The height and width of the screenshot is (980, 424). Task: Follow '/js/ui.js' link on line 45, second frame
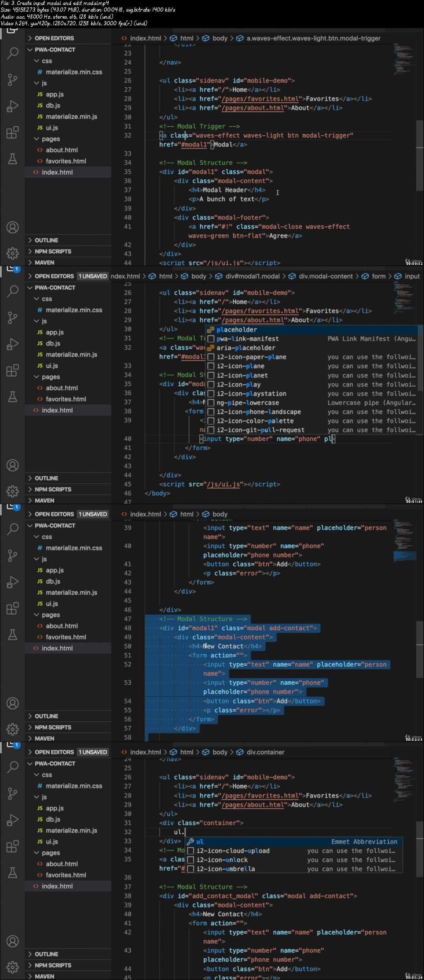224,484
